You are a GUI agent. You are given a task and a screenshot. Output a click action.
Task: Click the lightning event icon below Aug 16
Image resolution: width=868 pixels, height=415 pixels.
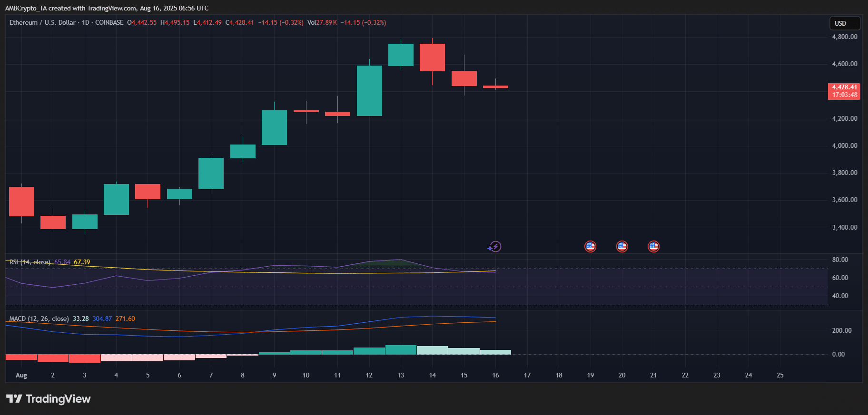[x=495, y=246]
